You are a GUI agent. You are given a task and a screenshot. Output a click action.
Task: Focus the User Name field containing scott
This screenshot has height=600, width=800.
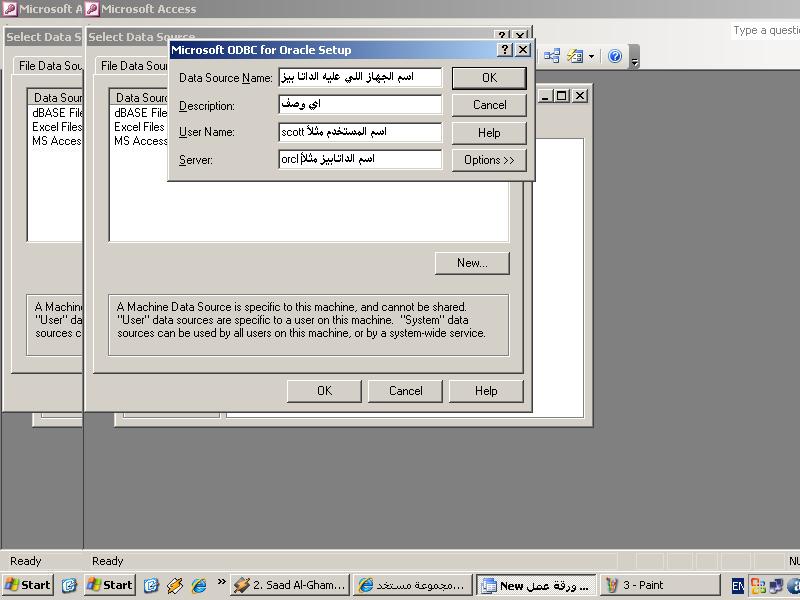pos(360,132)
